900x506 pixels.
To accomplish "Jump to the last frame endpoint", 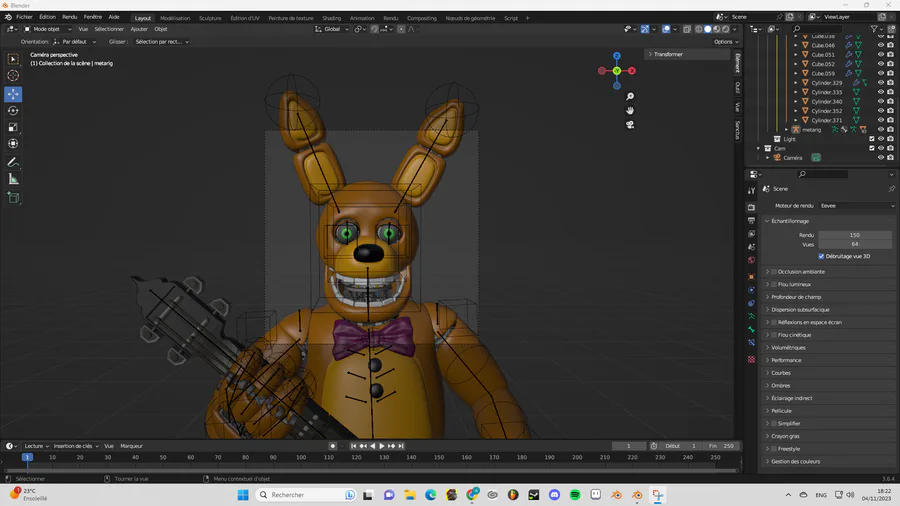I will (x=401, y=446).
